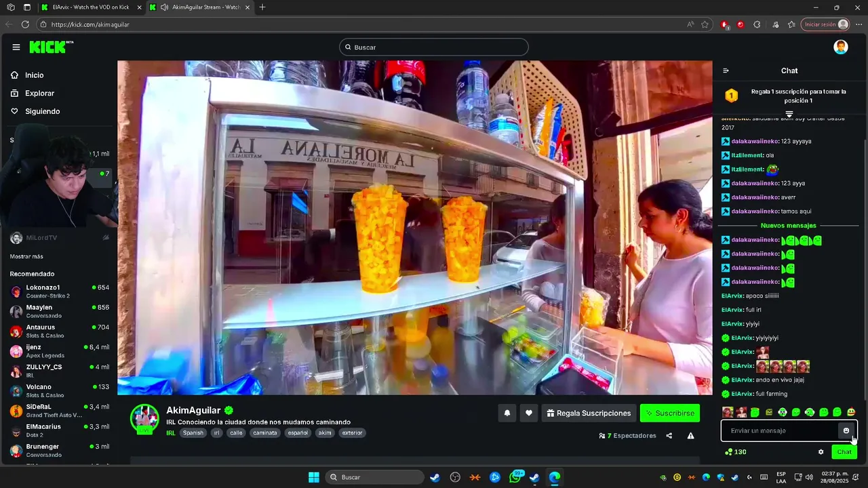Viewport: 868px width, 488px height.
Task: Open OBS Studio from the taskbar
Action: (x=455, y=477)
